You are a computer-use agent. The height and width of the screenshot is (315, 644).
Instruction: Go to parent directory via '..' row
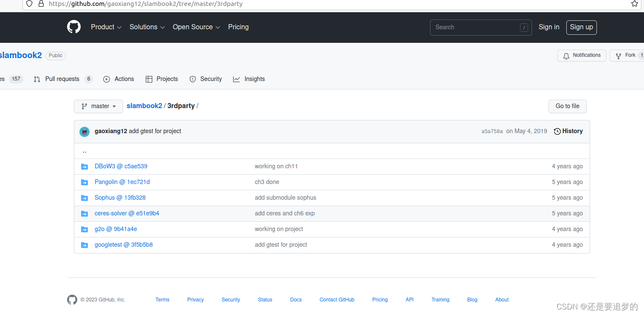click(332, 151)
